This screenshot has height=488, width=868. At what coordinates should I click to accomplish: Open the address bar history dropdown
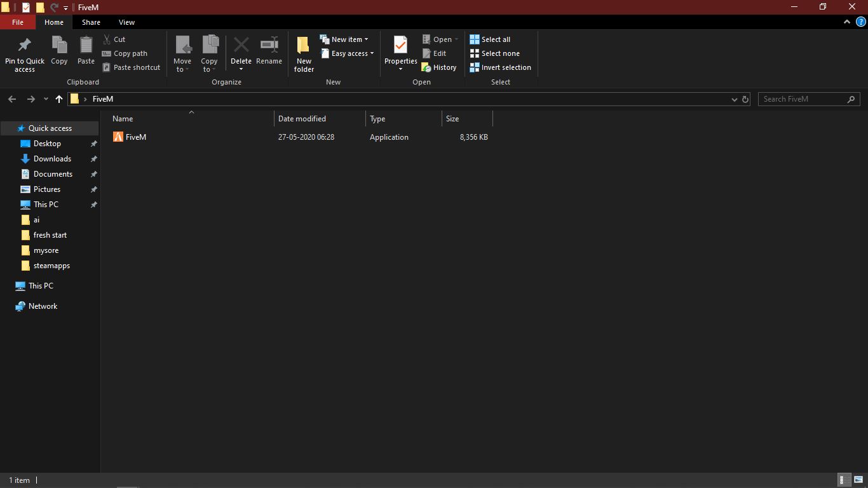[735, 99]
